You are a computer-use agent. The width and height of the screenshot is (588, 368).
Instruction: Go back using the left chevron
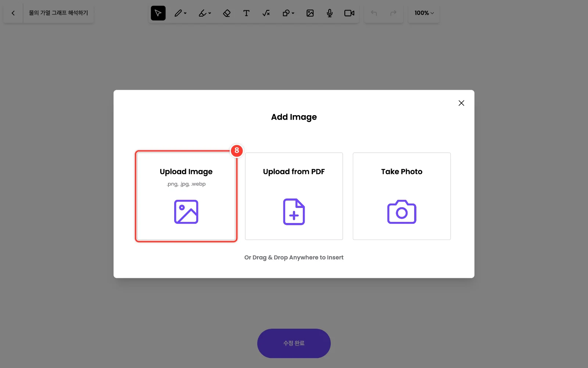click(x=13, y=13)
